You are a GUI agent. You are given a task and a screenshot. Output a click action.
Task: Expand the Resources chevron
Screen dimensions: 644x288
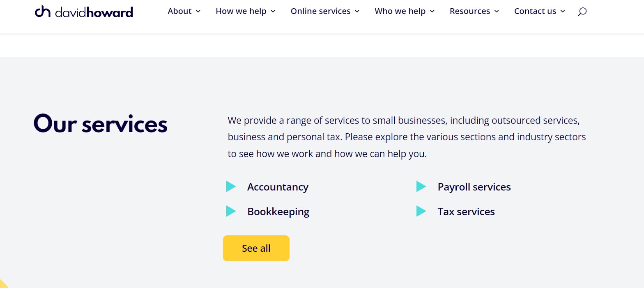[x=497, y=12]
